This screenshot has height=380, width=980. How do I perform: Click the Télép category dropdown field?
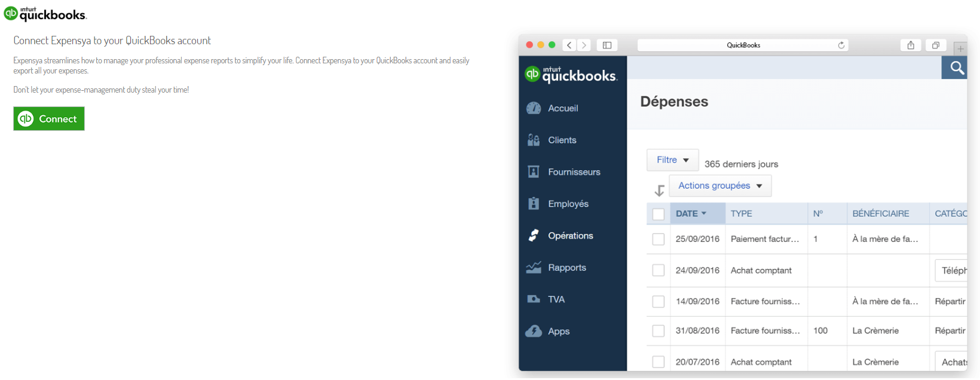coord(951,271)
